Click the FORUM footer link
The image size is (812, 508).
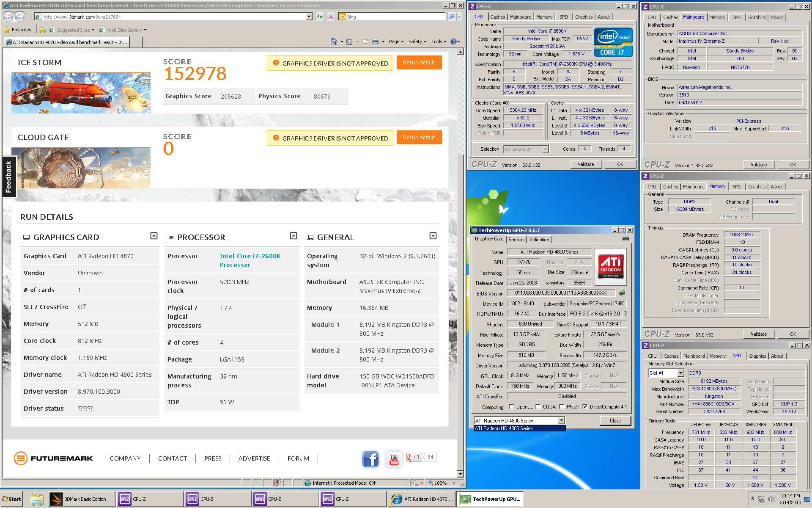click(x=298, y=458)
